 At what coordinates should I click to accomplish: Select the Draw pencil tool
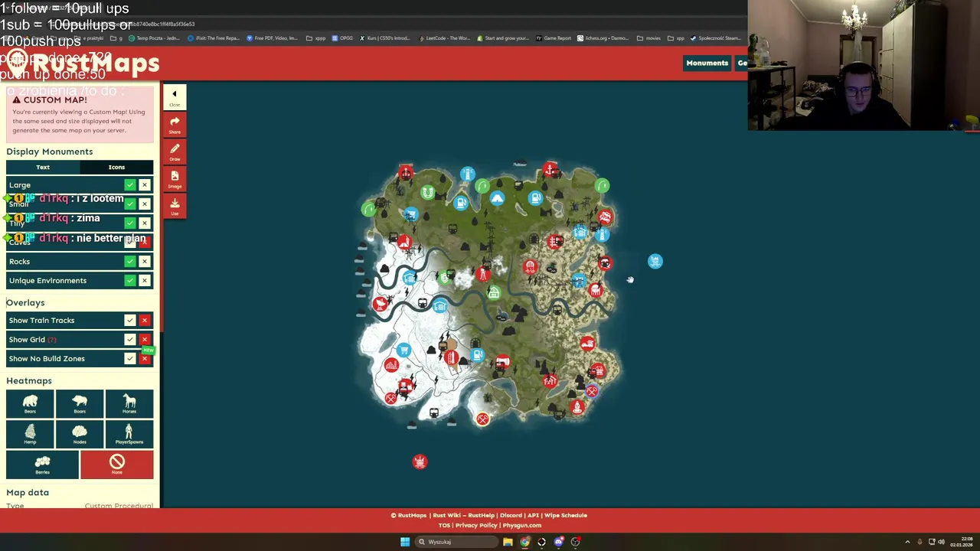175,152
